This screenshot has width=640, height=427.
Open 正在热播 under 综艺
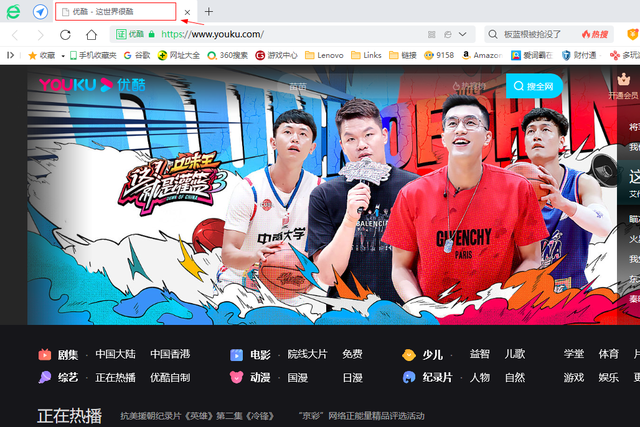pos(116,377)
